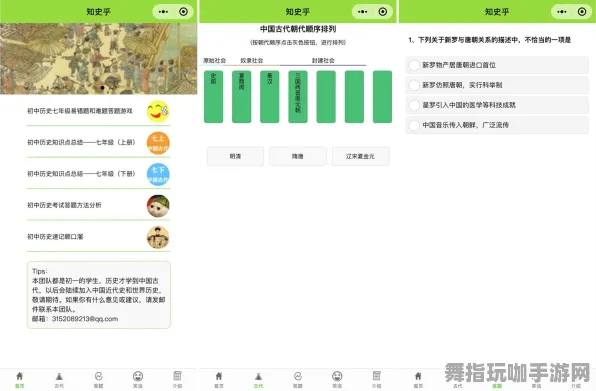This screenshot has height=391, width=596.
Task: Go to 首页 tab on the middle screen
Action: point(219,380)
